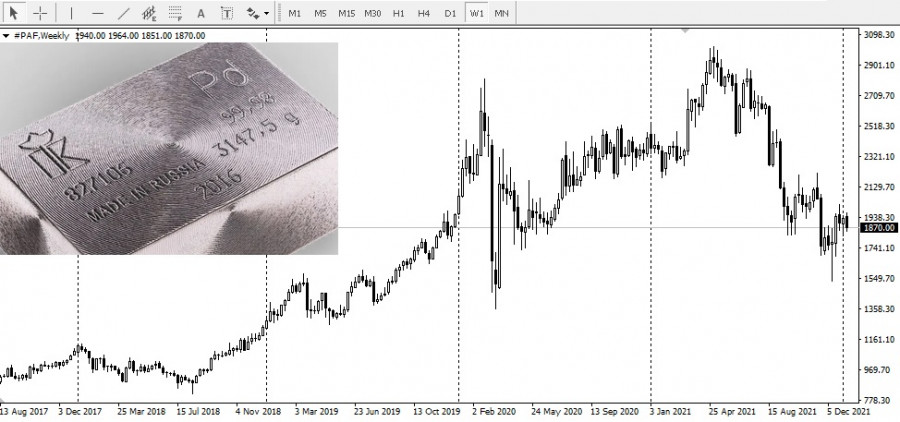
Task: Select the Trendline drawing tool
Action: pos(123,13)
